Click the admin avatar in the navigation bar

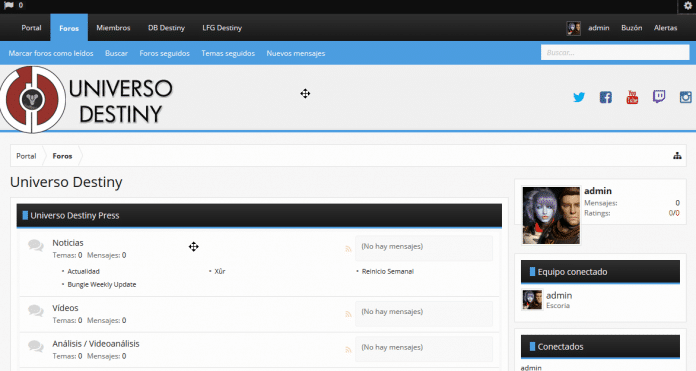tap(573, 28)
